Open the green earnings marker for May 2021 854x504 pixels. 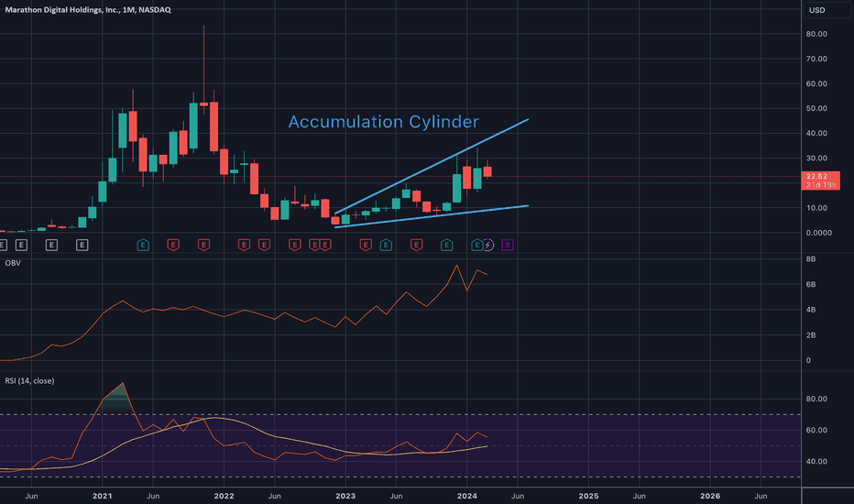pos(143,246)
